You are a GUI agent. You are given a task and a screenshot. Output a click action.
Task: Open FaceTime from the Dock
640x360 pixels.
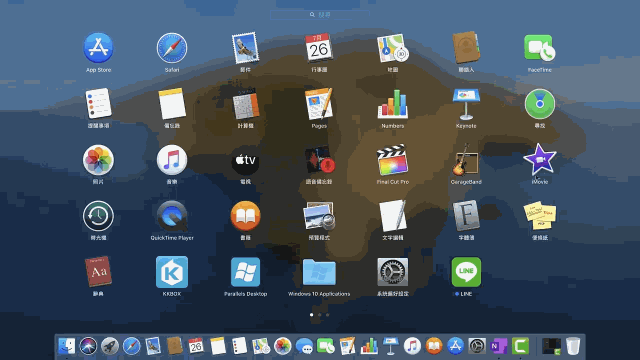(x=326, y=346)
